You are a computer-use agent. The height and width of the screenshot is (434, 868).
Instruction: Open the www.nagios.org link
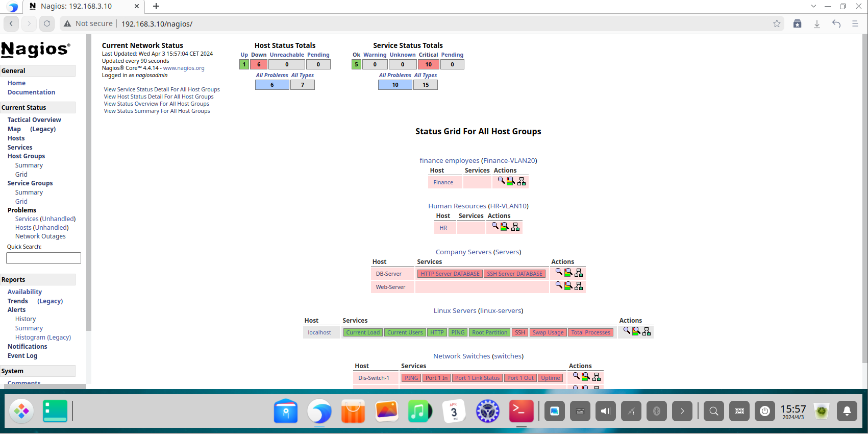click(x=184, y=68)
